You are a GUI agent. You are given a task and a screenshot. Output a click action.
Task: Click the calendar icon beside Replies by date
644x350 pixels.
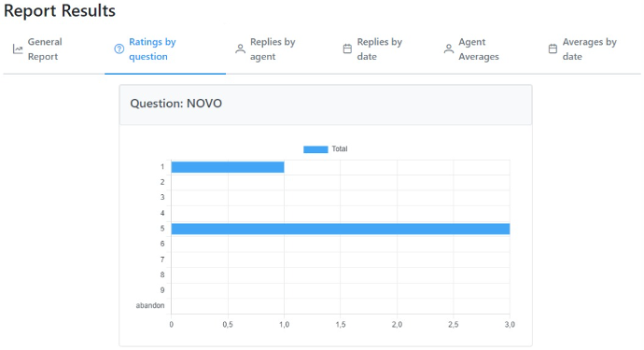click(347, 49)
